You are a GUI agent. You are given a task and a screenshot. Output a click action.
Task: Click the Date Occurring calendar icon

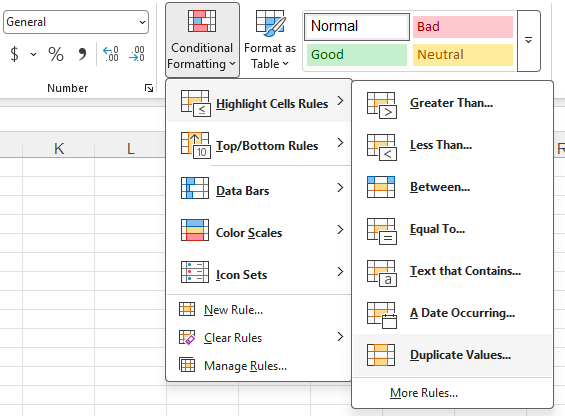click(x=382, y=315)
